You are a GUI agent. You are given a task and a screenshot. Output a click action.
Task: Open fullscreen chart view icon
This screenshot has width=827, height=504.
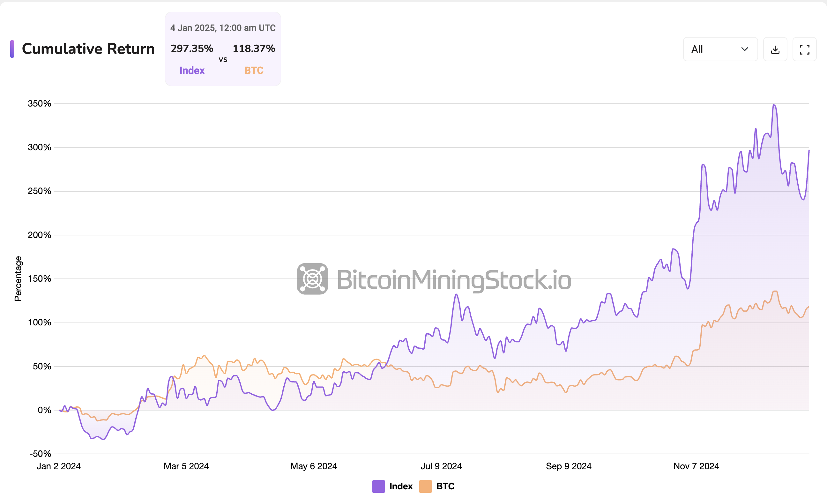804,49
